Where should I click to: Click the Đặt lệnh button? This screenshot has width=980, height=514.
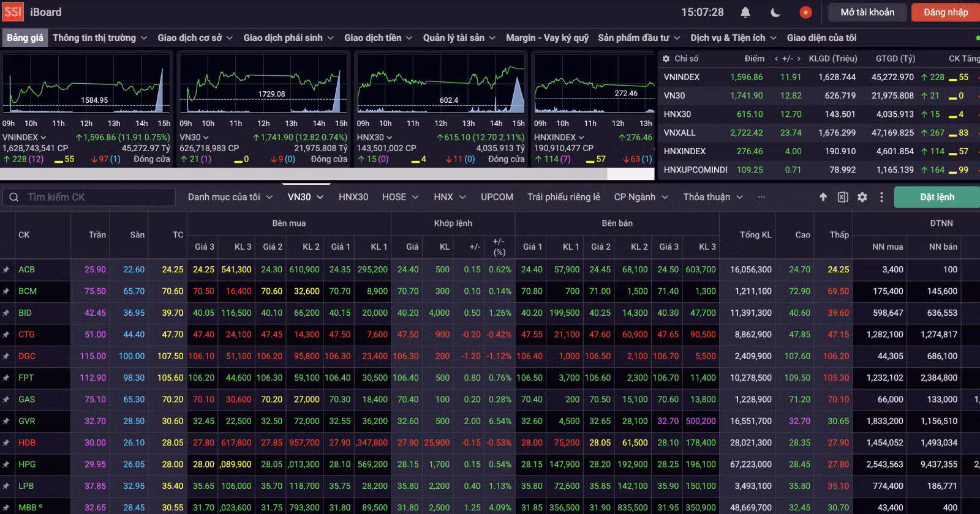937,197
